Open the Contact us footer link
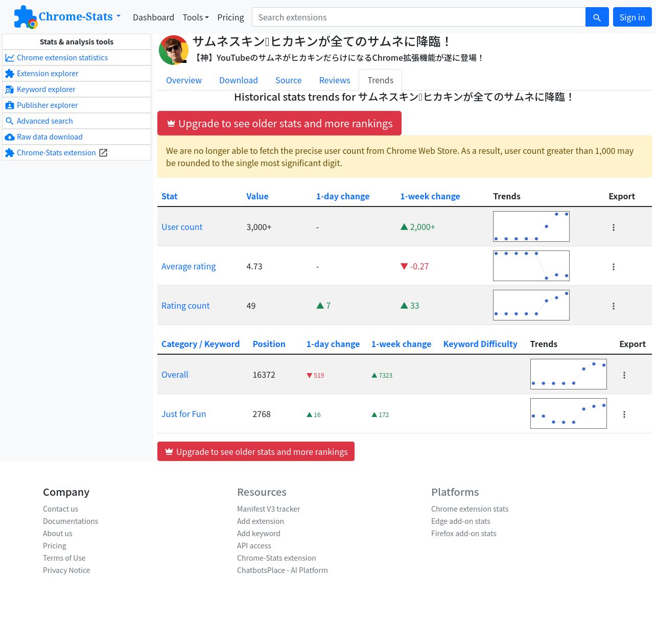 coord(61,509)
